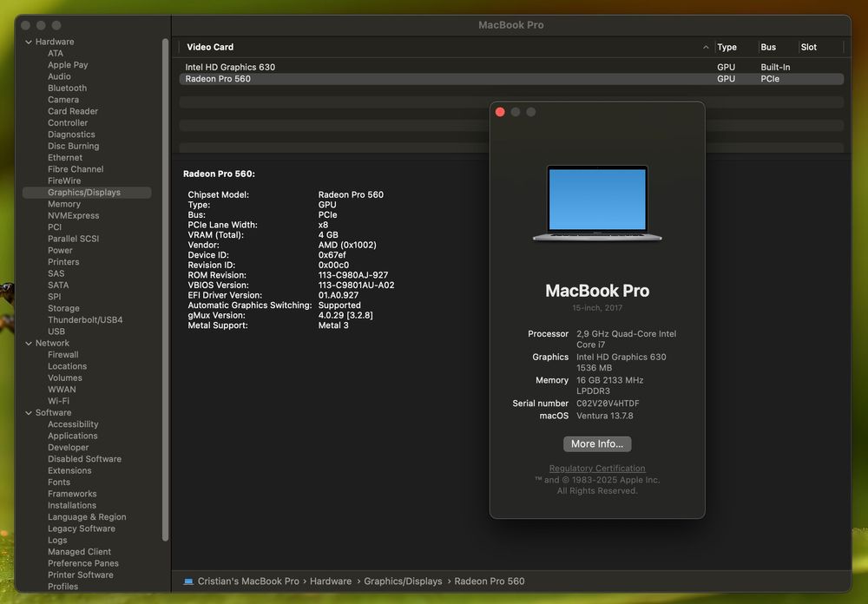Select Card Reader in the sidebar
The height and width of the screenshot is (604, 868).
tap(73, 111)
